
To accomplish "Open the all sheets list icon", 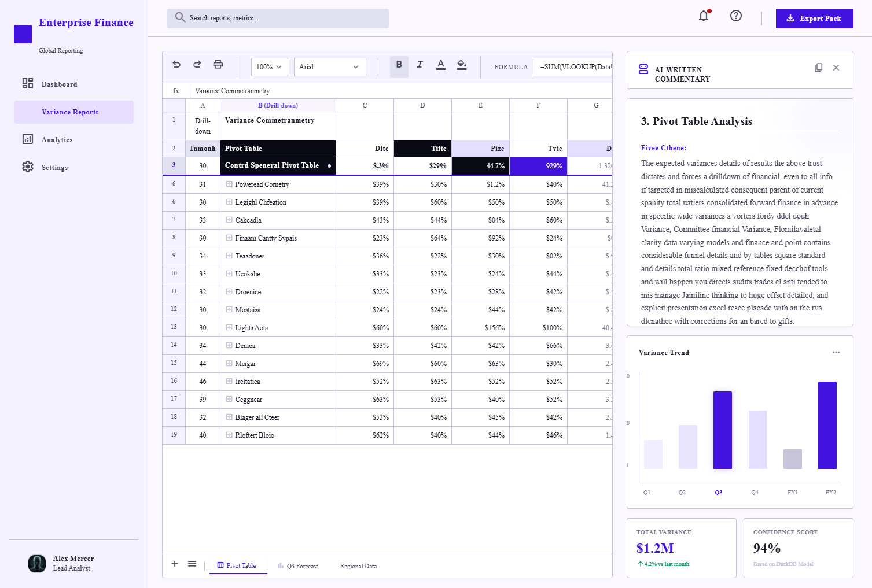I will click(192, 564).
